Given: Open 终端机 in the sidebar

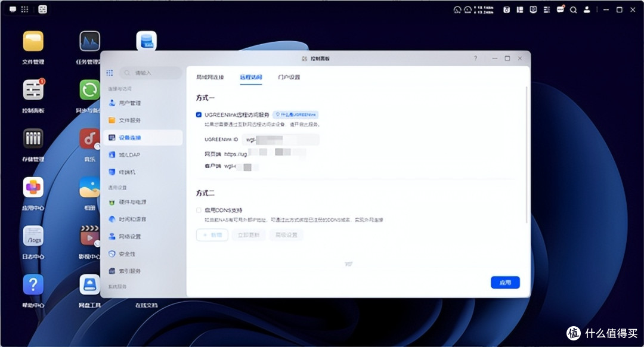Looking at the screenshot, I should click(x=143, y=172).
